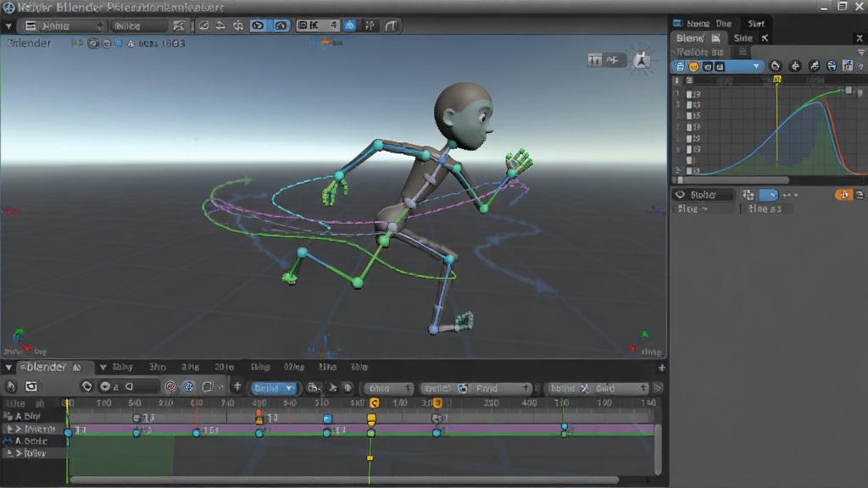Image resolution: width=868 pixels, height=488 pixels.
Task: Toggle the second channel checkbox in the graph list
Action: pos(689,105)
